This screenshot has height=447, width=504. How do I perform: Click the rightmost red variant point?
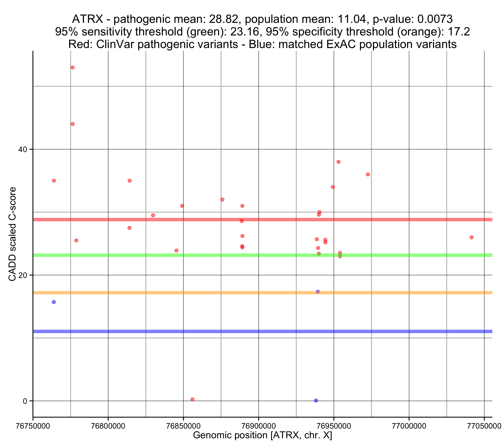point(471,237)
